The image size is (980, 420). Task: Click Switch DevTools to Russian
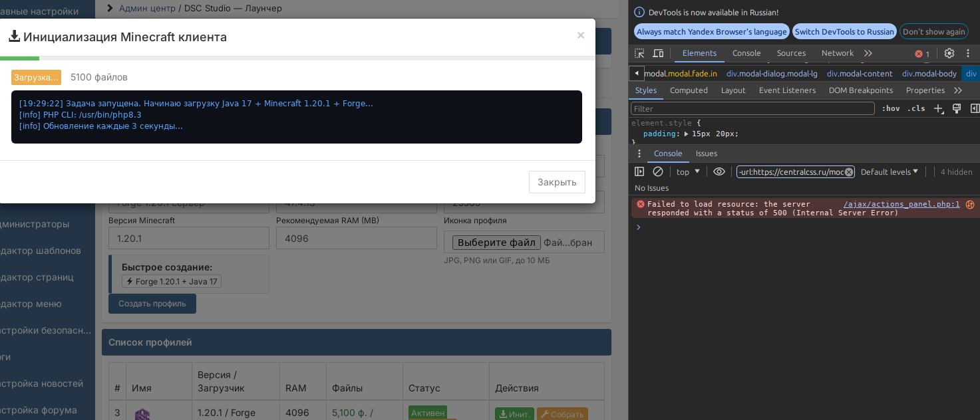point(844,31)
